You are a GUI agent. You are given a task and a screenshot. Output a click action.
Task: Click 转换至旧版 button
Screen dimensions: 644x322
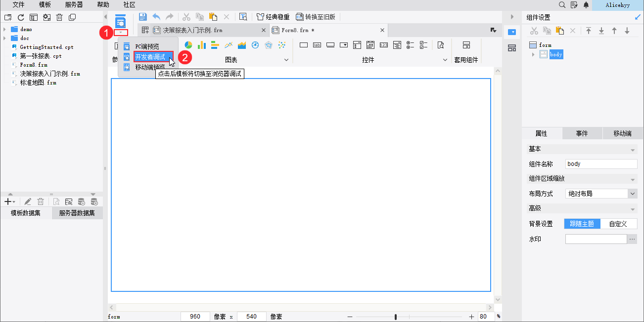(x=316, y=17)
